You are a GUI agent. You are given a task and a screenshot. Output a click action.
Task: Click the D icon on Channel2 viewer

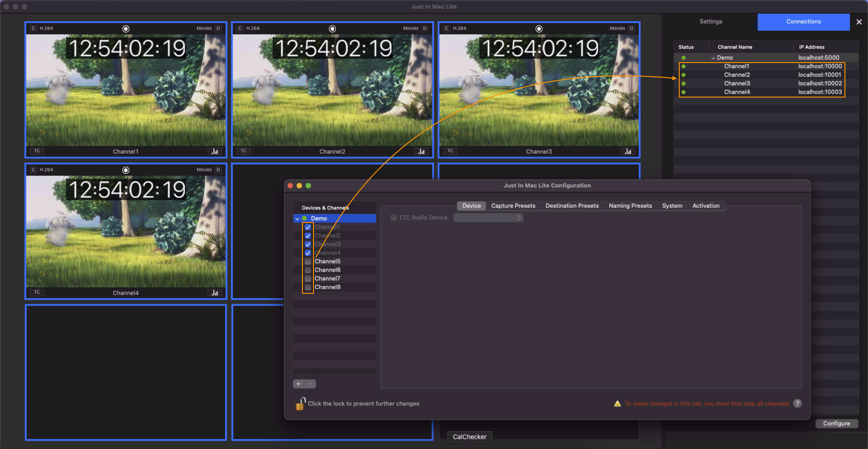(x=425, y=28)
